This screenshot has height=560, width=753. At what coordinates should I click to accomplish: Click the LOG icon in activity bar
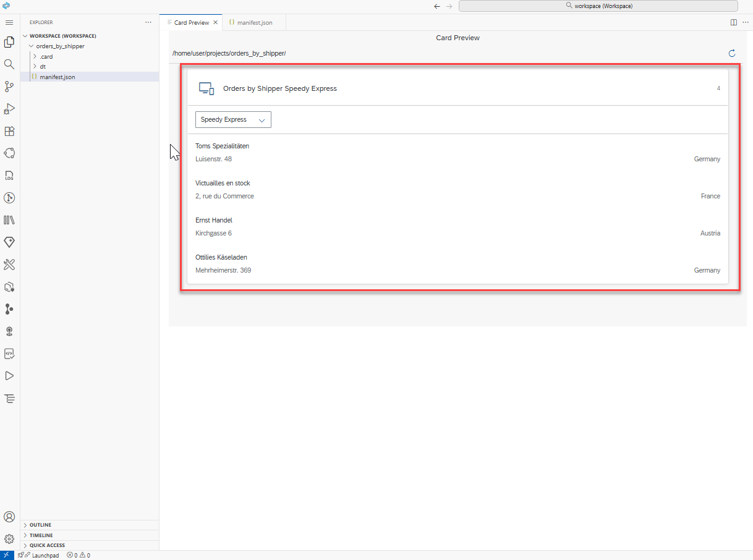(9, 176)
